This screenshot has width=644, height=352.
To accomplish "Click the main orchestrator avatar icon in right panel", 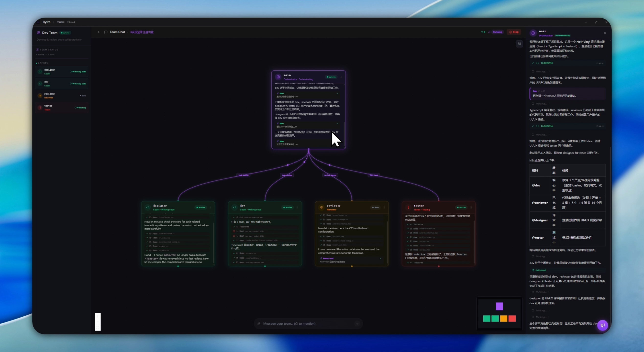I will pos(533,33).
